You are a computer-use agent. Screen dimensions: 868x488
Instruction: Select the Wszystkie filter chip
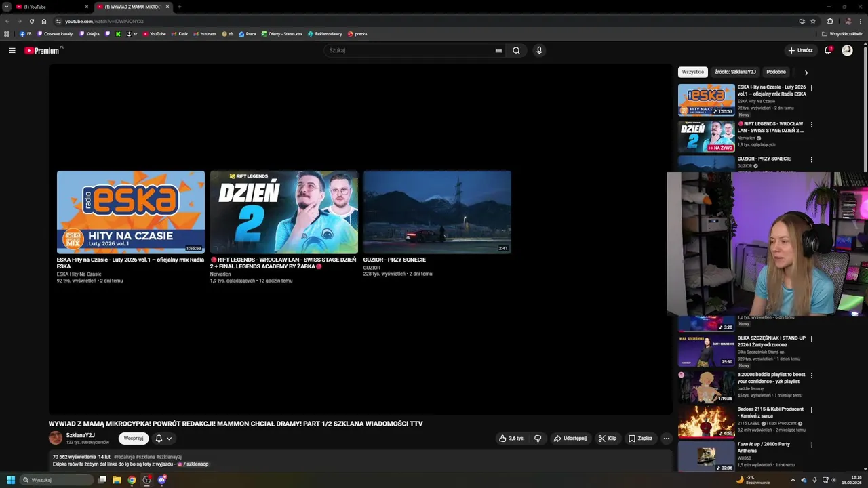[693, 72]
